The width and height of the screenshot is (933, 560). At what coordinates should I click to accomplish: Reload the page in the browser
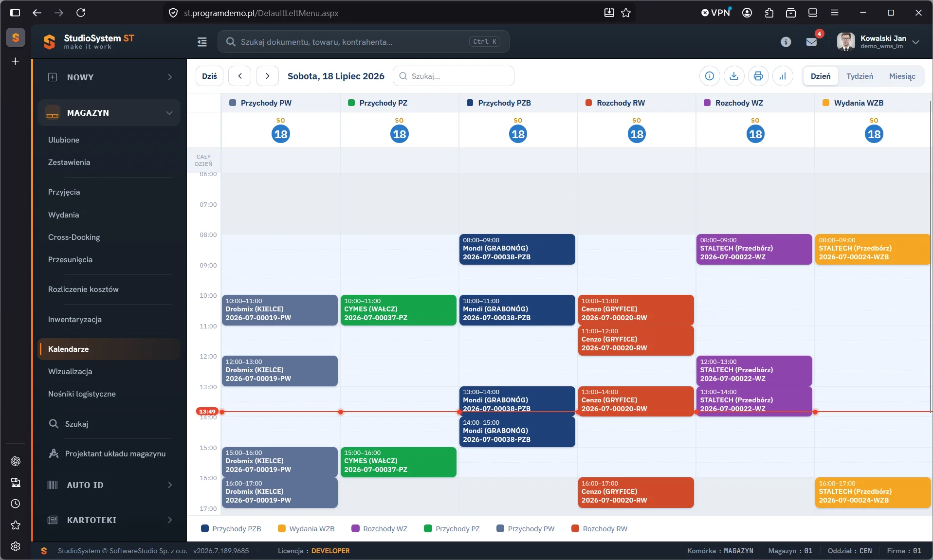(x=81, y=13)
